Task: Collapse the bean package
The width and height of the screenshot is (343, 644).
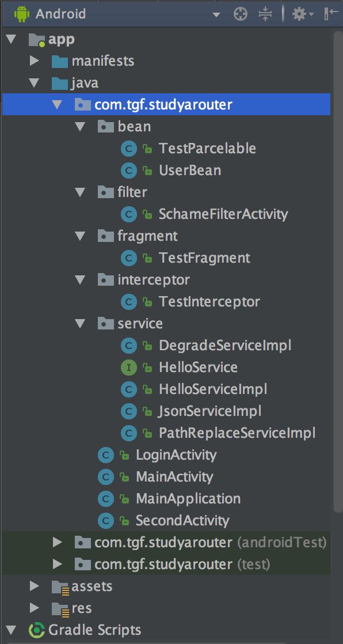Action: point(80,127)
